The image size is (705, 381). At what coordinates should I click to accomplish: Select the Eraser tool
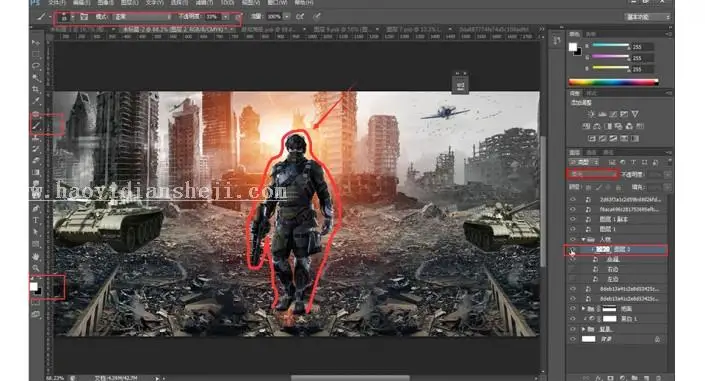pos(36,161)
